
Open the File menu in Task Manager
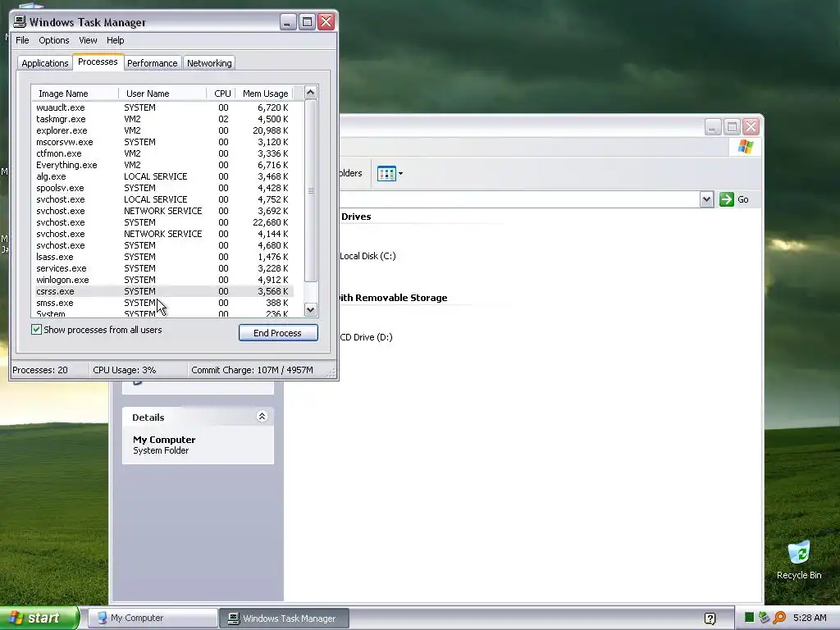(22, 40)
